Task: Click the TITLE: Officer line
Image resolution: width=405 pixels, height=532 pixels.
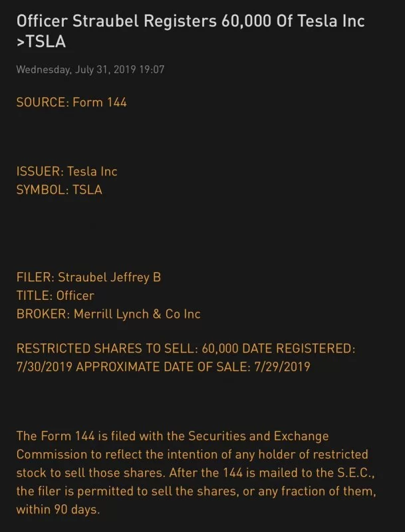Action: 55,295
